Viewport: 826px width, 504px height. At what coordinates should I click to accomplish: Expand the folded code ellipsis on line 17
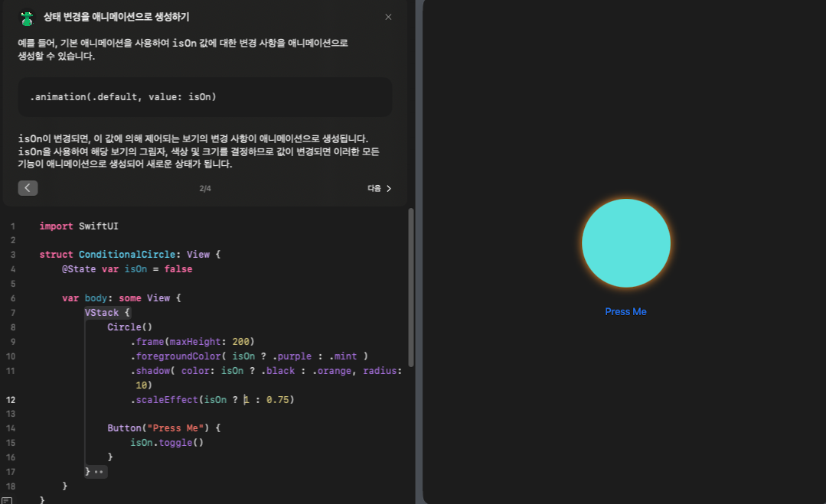click(99, 472)
